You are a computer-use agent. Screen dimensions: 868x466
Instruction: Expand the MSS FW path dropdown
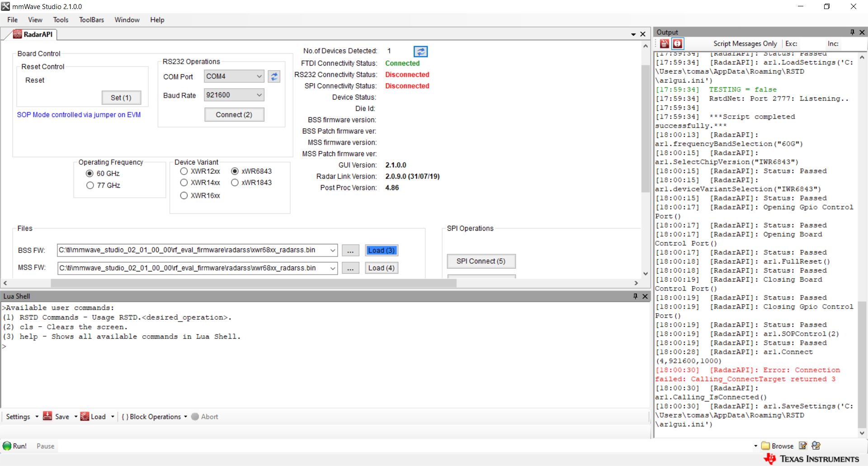(333, 268)
